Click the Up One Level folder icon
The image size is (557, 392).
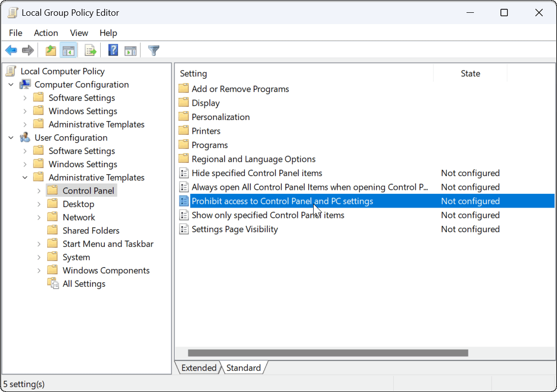click(51, 50)
